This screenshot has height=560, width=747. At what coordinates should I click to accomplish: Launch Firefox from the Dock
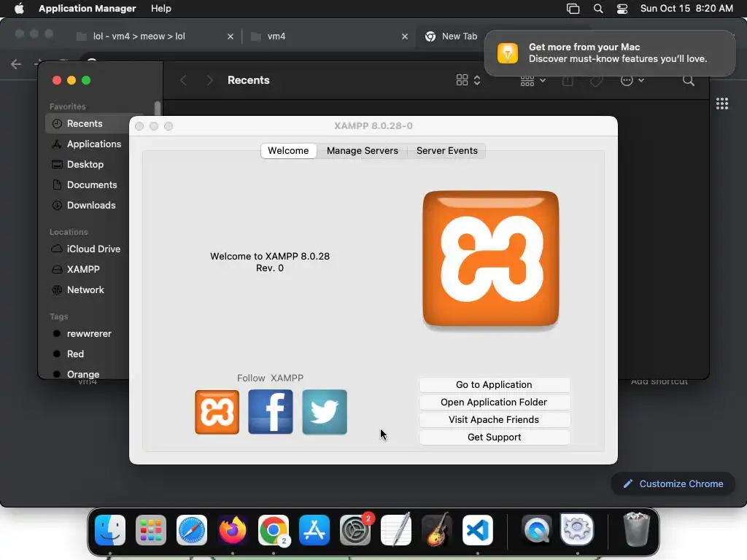coord(233,530)
